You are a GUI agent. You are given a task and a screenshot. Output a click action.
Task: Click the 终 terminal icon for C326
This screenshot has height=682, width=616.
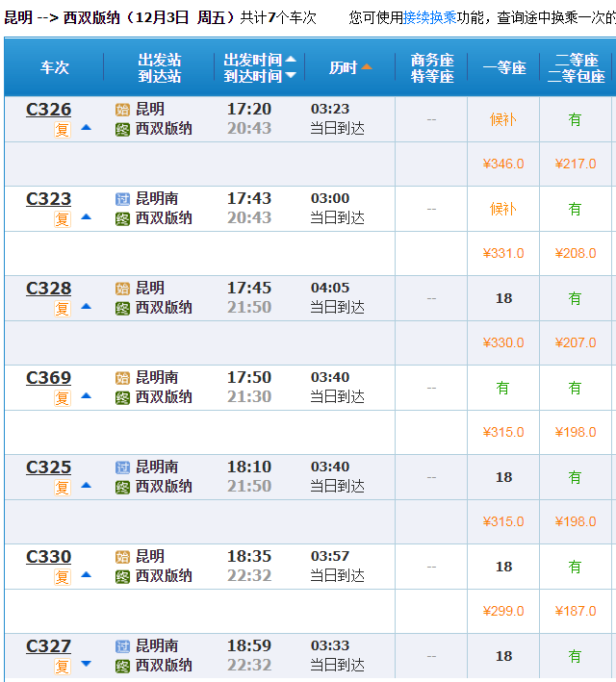[122, 130]
